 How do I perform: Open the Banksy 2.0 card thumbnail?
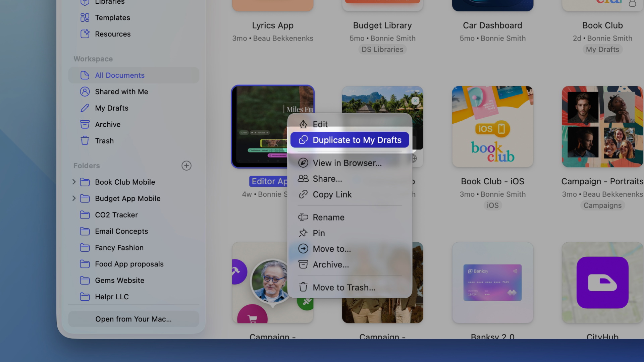pyautogui.click(x=492, y=283)
